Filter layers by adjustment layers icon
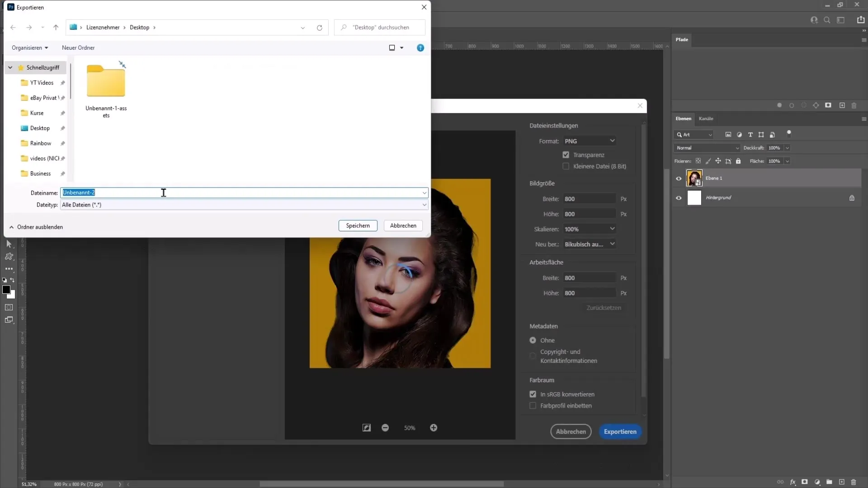This screenshot has width=868, height=488. pyautogui.click(x=739, y=135)
